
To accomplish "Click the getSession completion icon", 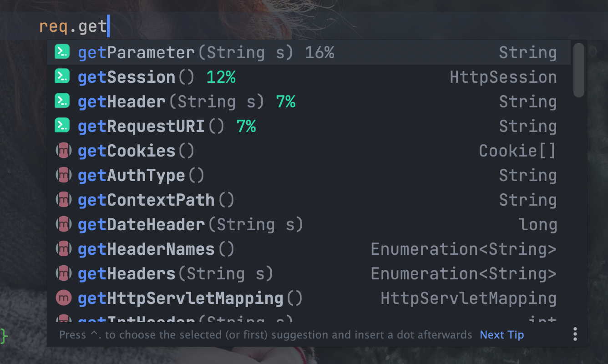I will (62, 77).
